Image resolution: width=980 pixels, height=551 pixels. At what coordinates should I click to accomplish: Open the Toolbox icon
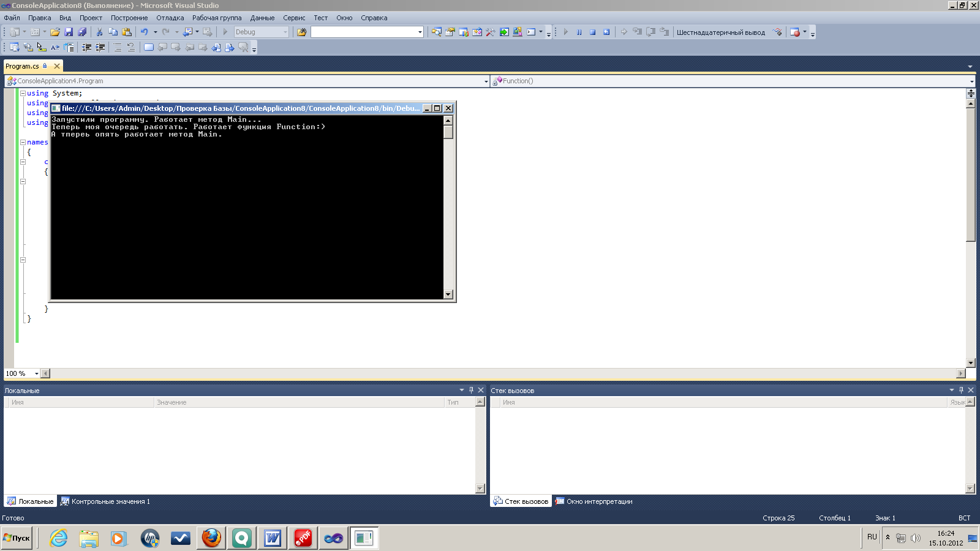click(491, 32)
